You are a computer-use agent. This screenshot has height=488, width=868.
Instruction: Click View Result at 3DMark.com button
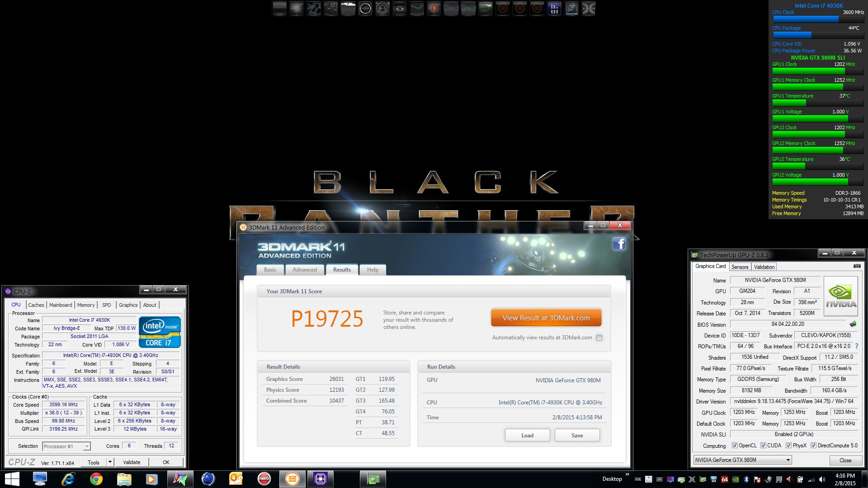[546, 318]
